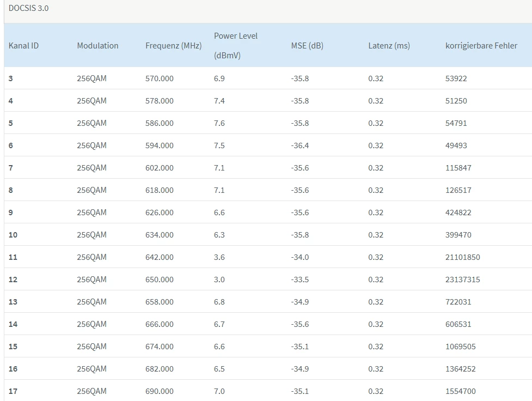Click correctable errors value 49493
This screenshot has width=532, height=401.
(x=456, y=145)
